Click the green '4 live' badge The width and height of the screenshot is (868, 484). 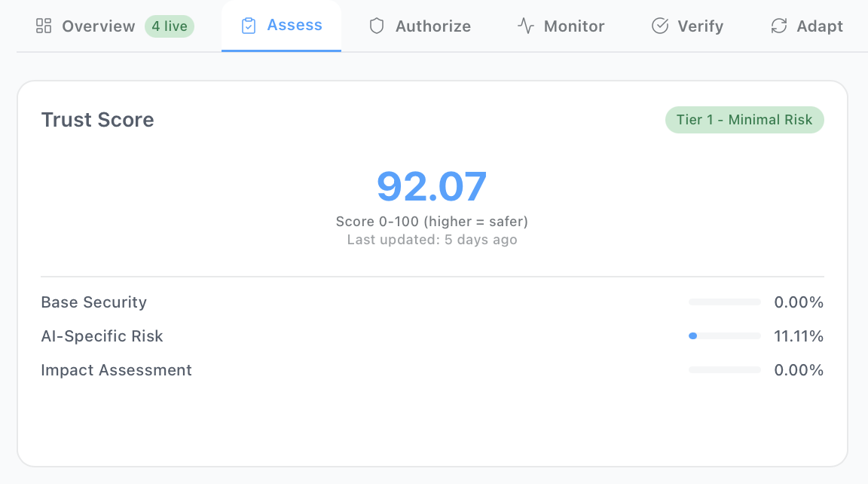(x=169, y=26)
